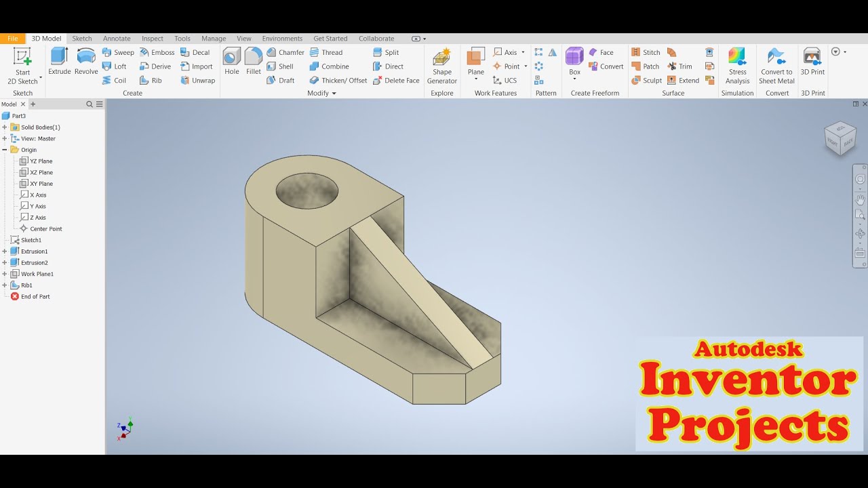Select the Revolve tool
This screenshot has width=868, height=488.
pyautogui.click(x=86, y=61)
